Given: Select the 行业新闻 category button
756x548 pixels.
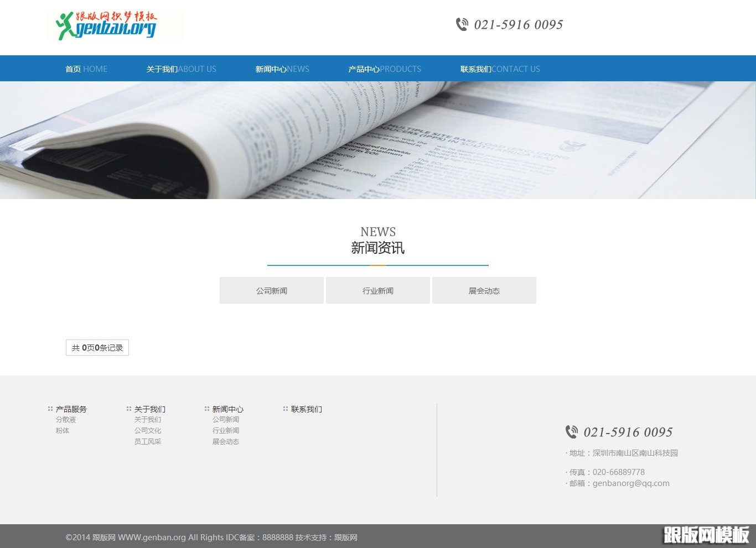Looking at the screenshot, I should [x=378, y=290].
